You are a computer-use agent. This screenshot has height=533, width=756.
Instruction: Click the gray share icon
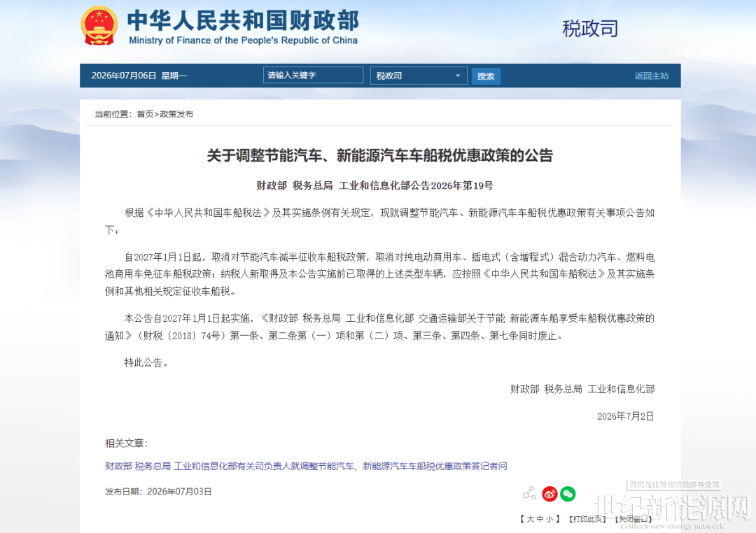click(529, 494)
